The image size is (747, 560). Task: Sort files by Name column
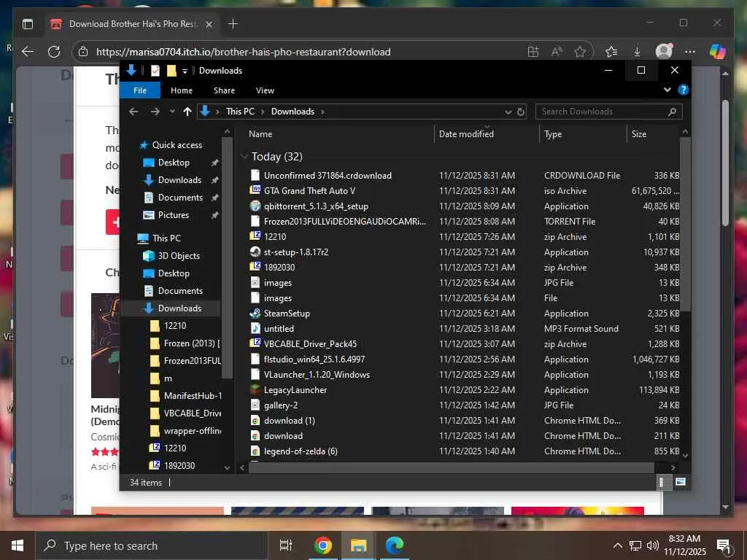point(339,134)
